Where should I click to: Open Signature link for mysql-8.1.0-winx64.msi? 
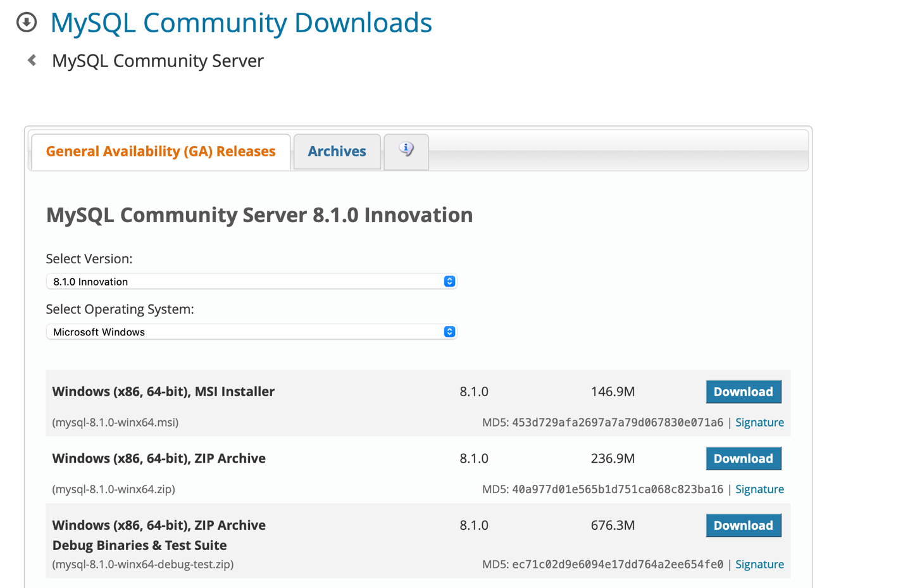click(759, 422)
